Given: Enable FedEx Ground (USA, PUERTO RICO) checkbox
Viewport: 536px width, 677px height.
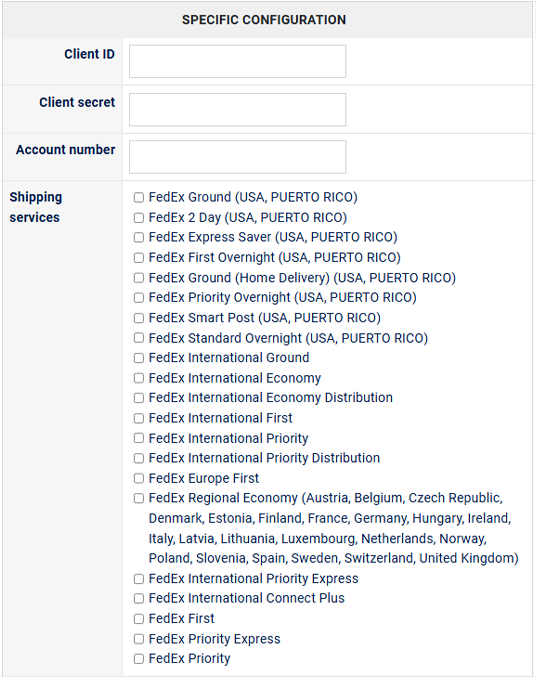Looking at the screenshot, I should click(x=139, y=198).
